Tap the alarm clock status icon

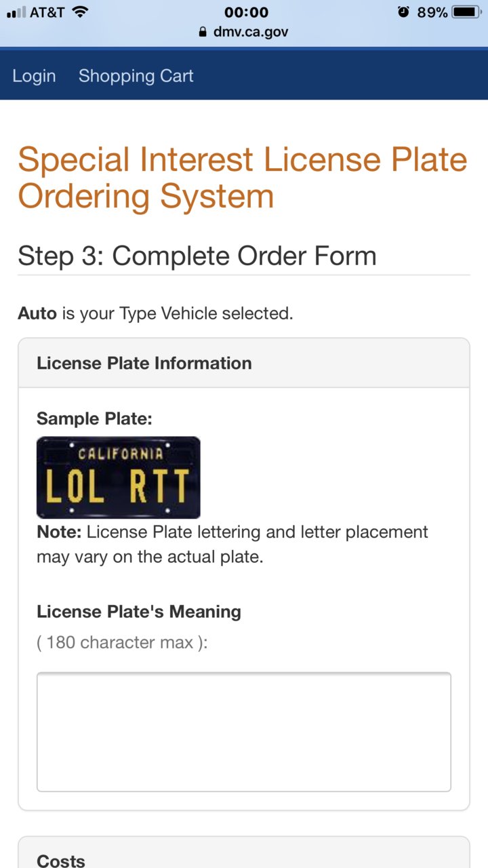pos(403,12)
